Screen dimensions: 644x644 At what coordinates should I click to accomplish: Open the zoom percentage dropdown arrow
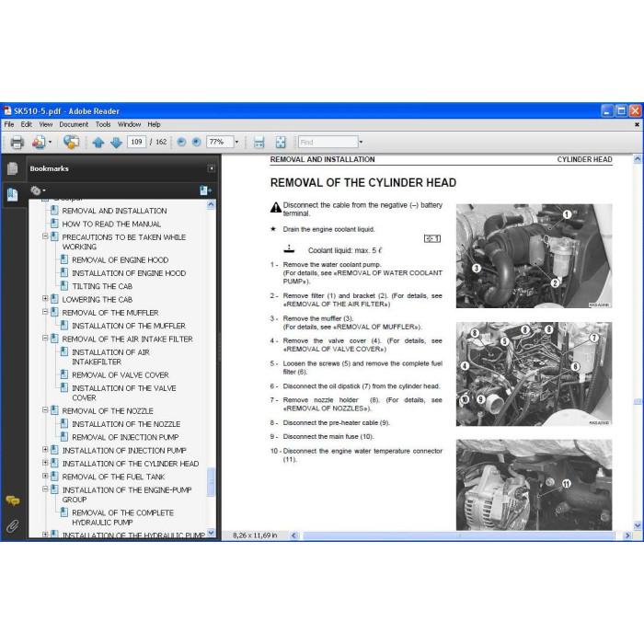(x=236, y=142)
